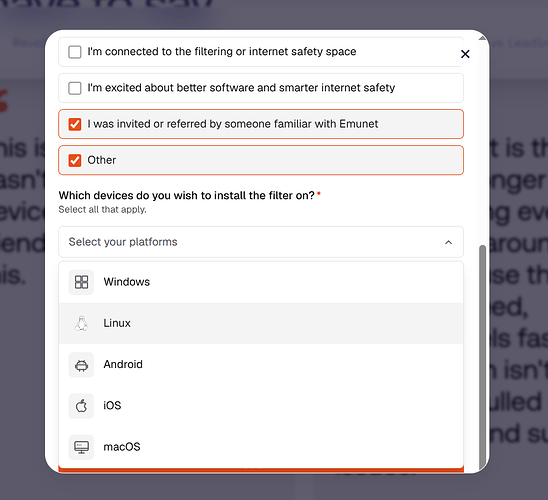This screenshot has height=500, width=548.
Task: Click the Android robot icon
Action: [x=81, y=364]
